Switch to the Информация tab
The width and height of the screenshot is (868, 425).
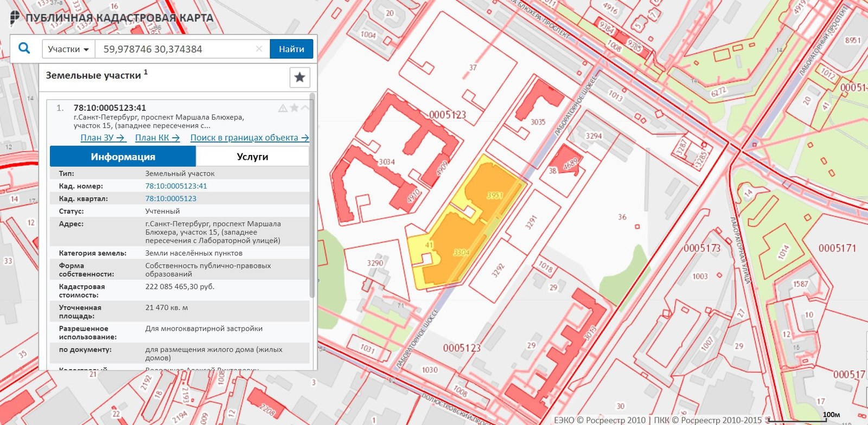123,157
